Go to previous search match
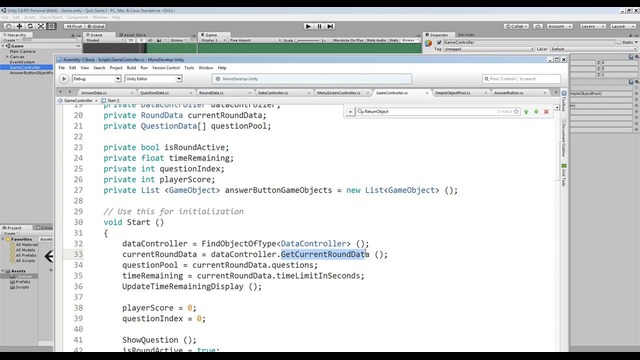Screen dimensions: 640x360 click(x=526, y=111)
